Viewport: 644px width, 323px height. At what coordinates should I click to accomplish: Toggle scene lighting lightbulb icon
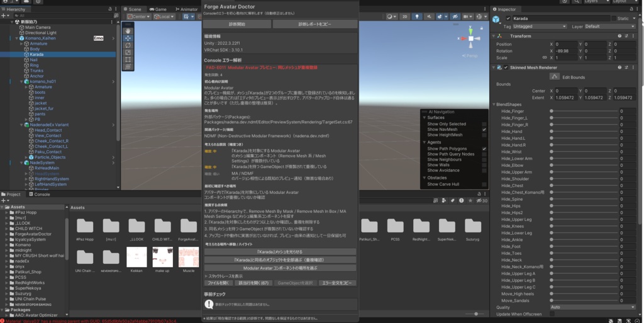[417, 16]
